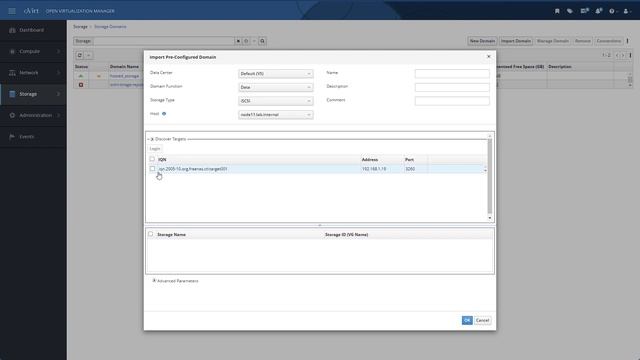Click the bookmark search star icon

[x=246, y=41]
